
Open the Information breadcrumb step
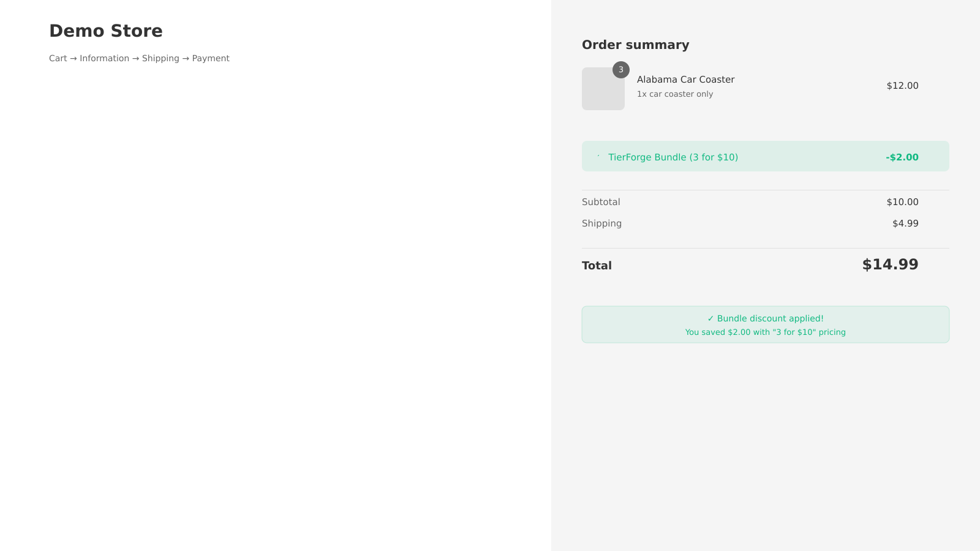(x=104, y=58)
